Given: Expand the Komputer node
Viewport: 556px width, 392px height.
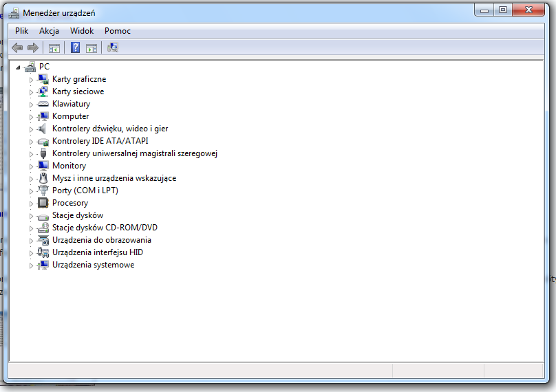Looking at the screenshot, I should (x=31, y=117).
